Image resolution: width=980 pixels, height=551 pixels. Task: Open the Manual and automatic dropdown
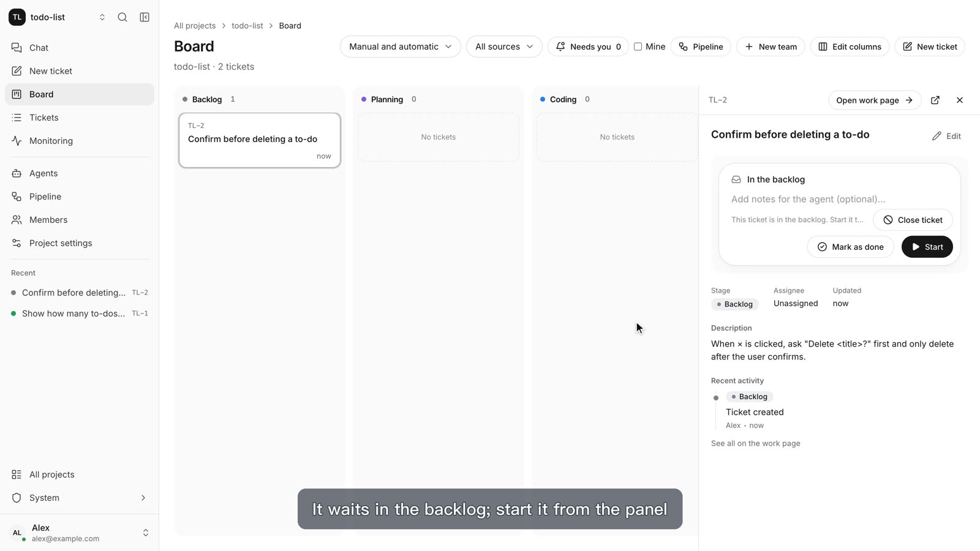click(401, 47)
